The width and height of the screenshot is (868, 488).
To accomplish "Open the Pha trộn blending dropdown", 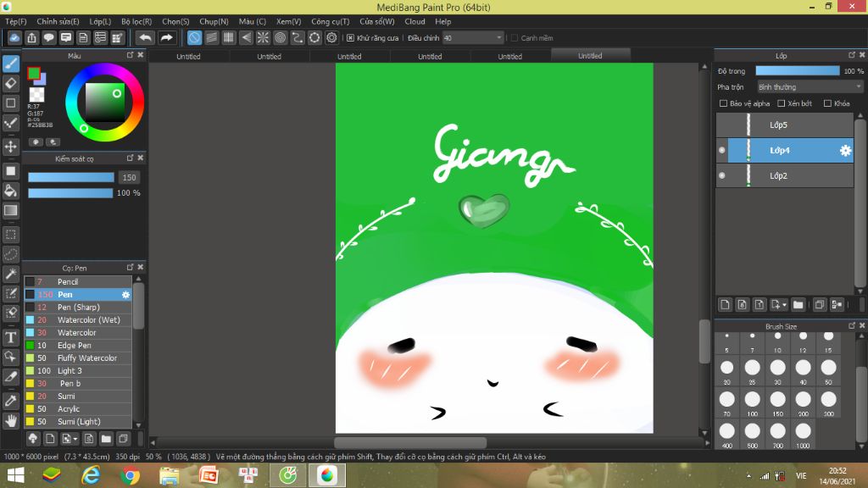I will (x=810, y=87).
